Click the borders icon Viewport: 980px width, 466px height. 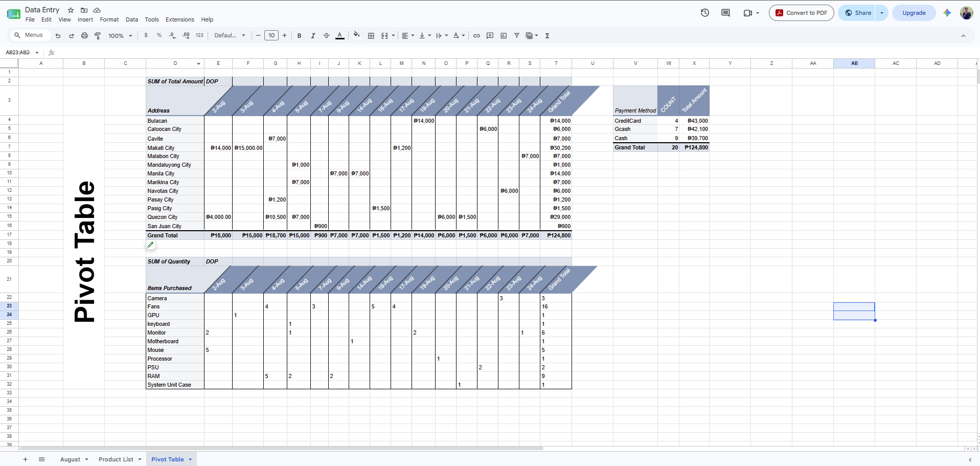pos(371,36)
